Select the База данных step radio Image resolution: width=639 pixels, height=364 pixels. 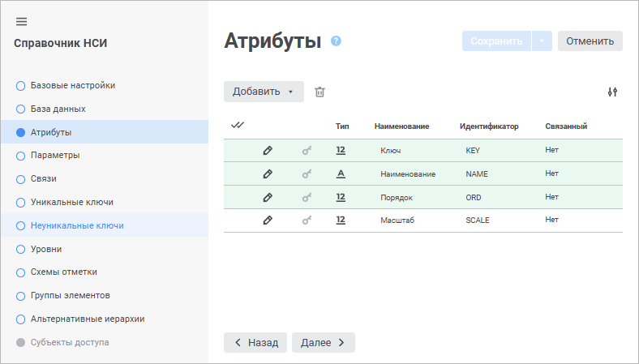pos(21,109)
